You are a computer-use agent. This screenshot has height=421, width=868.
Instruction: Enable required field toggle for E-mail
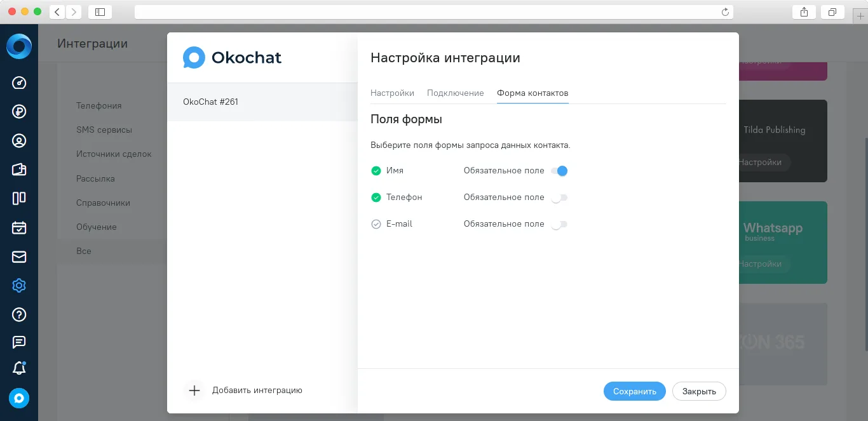(559, 224)
